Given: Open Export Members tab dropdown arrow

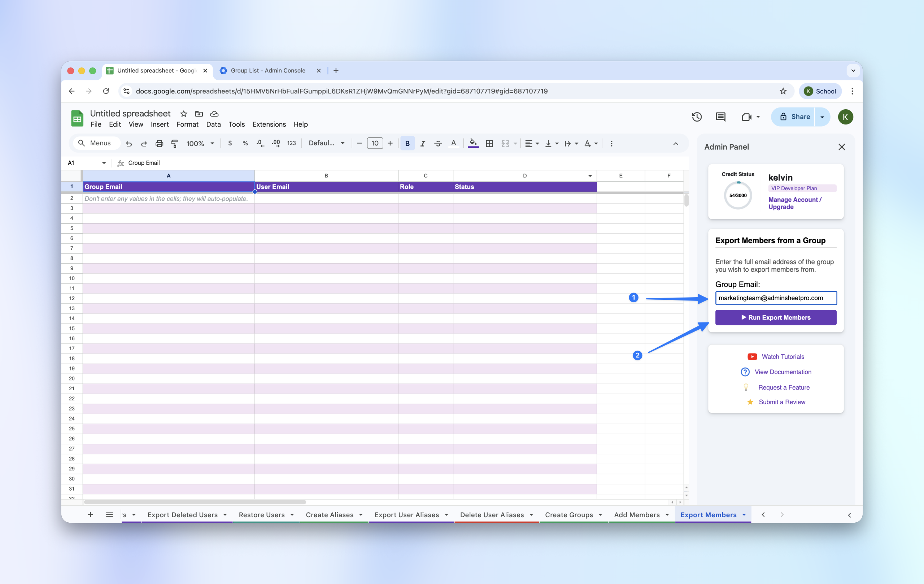Looking at the screenshot, I should [x=744, y=515].
